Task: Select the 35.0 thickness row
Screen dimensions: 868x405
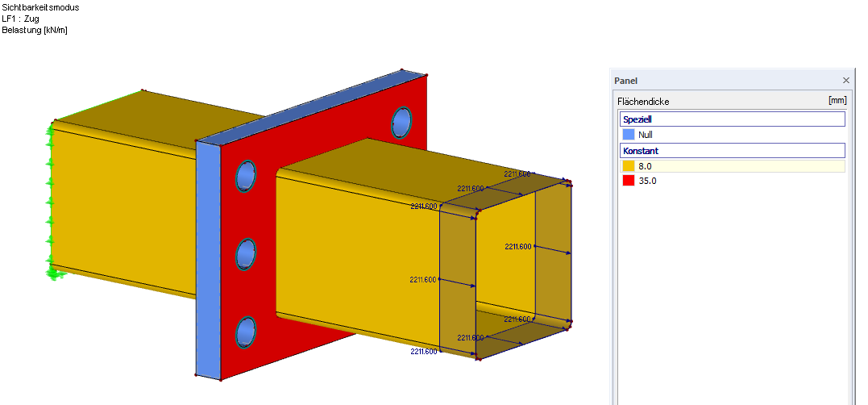Action: 732,181
